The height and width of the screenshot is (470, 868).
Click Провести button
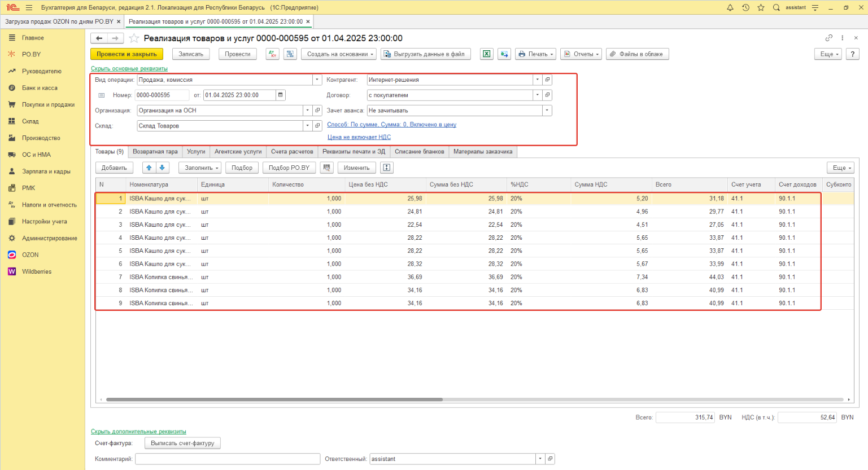pos(238,54)
